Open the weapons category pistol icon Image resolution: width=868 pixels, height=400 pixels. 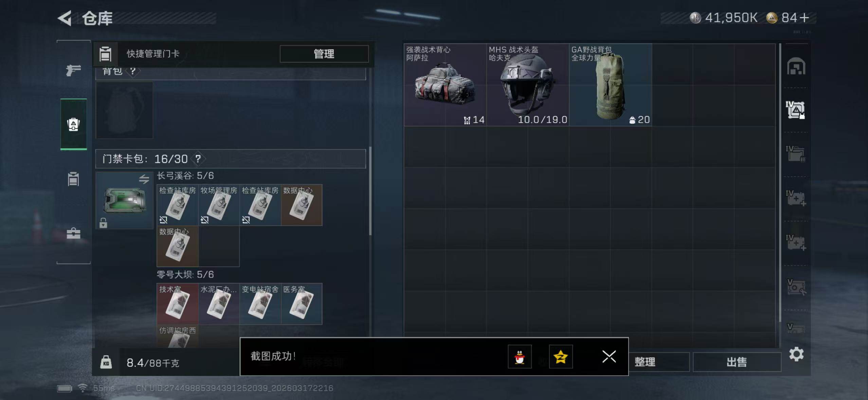[x=73, y=70]
